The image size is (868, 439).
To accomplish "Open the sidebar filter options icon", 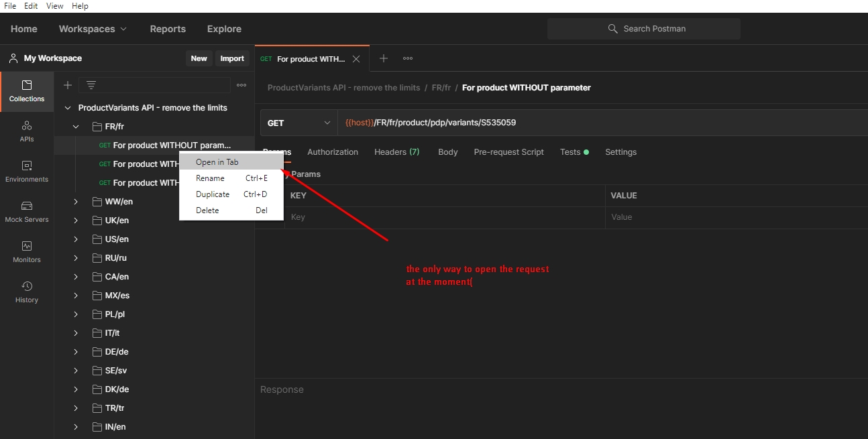I will (91, 85).
